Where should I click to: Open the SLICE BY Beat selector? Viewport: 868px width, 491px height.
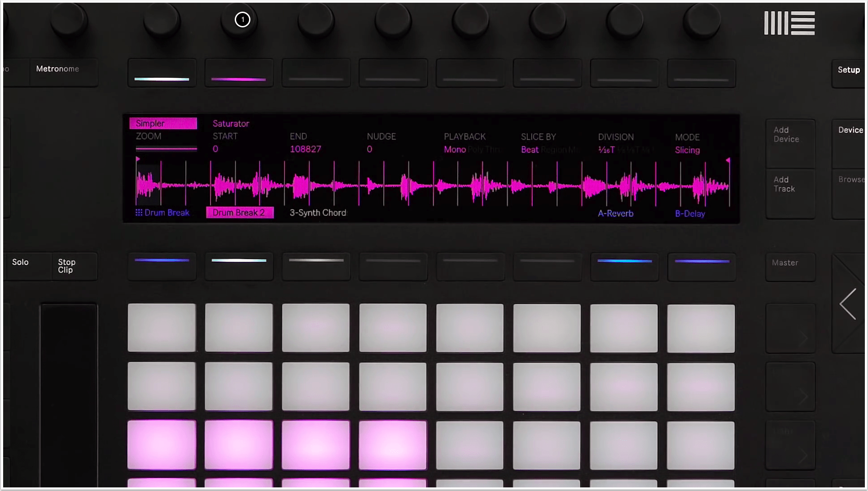click(530, 149)
